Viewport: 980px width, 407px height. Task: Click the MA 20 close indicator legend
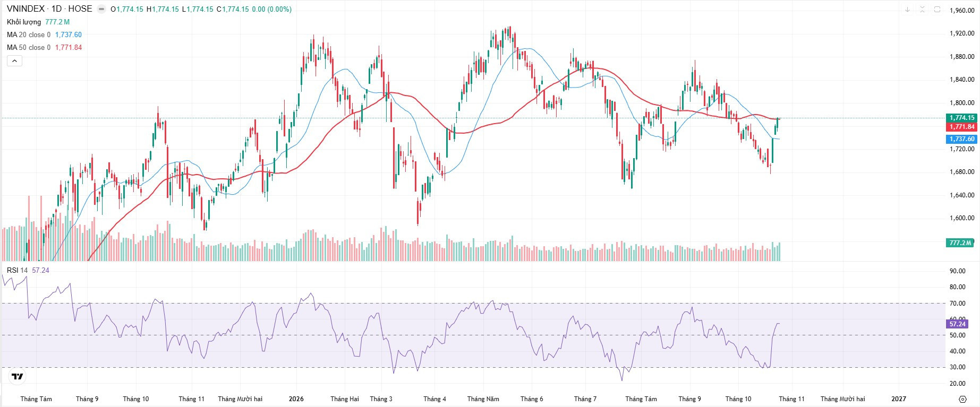pos(29,34)
